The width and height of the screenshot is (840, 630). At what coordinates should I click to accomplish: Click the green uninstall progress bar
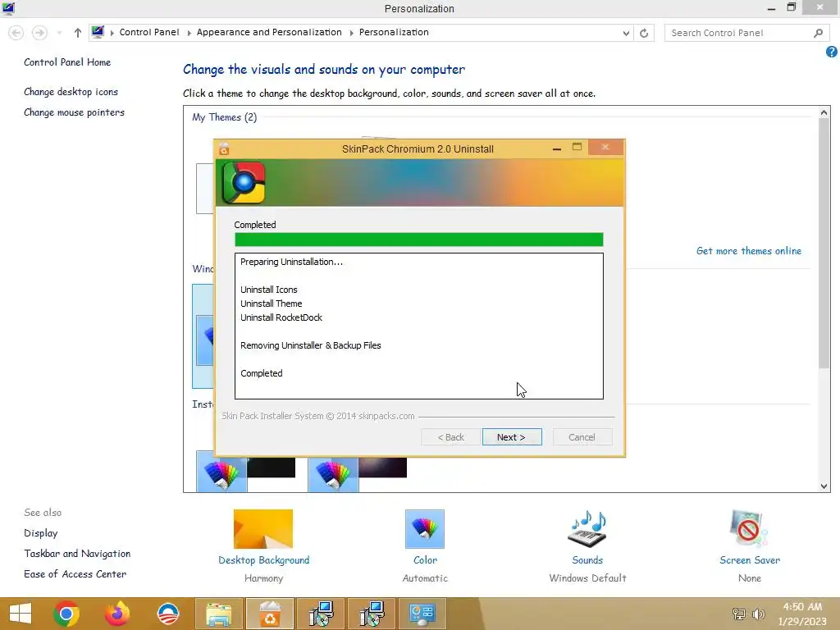pos(419,240)
